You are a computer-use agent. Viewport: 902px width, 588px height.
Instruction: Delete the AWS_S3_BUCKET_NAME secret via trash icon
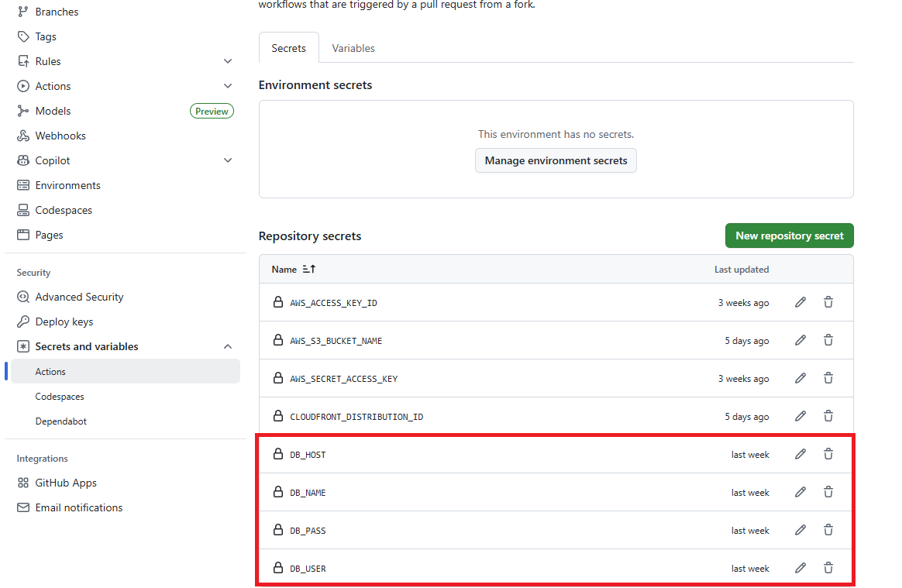[x=828, y=340]
